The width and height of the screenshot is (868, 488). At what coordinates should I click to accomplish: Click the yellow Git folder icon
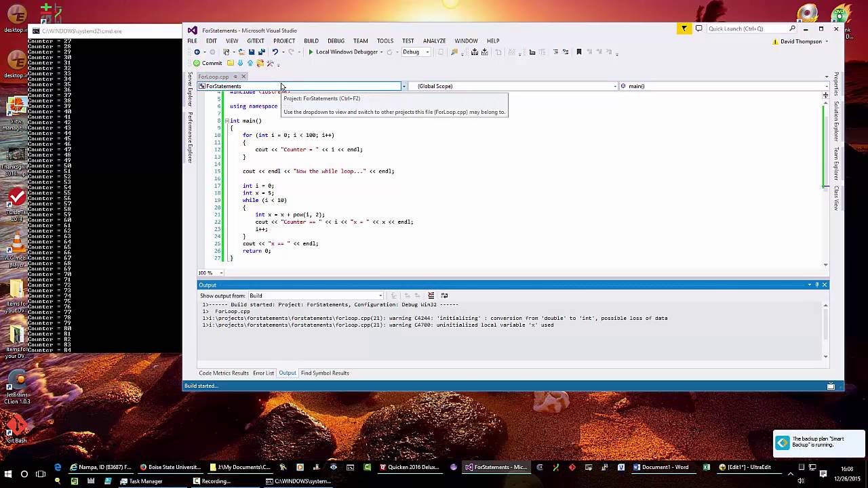click(x=231, y=63)
